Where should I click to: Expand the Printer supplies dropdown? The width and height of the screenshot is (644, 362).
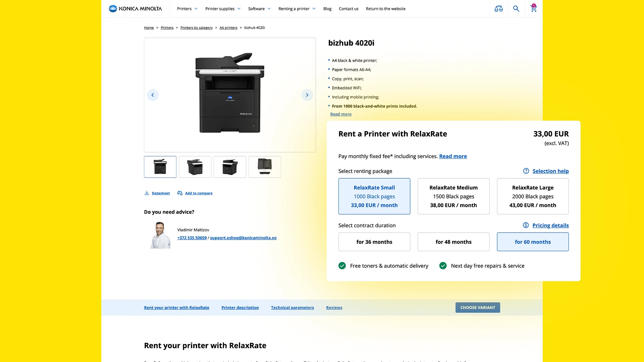click(x=223, y=9)
